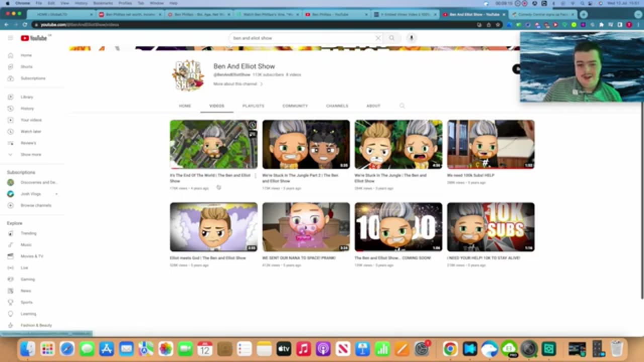Click the 10K SUBS video thumbnail
The height and width of the screenshot is (362, 644).
tap(491, 227)
